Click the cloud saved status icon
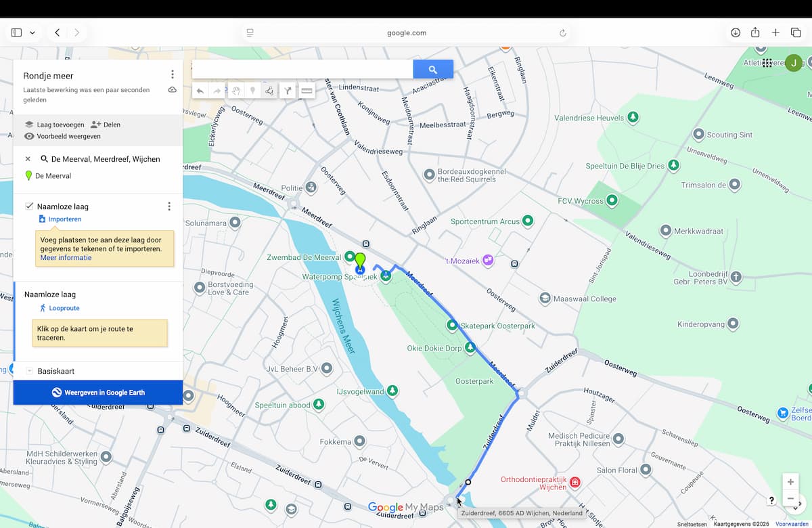Image resolution: width=812 pixels, height=528 pixels. point(173,90)
